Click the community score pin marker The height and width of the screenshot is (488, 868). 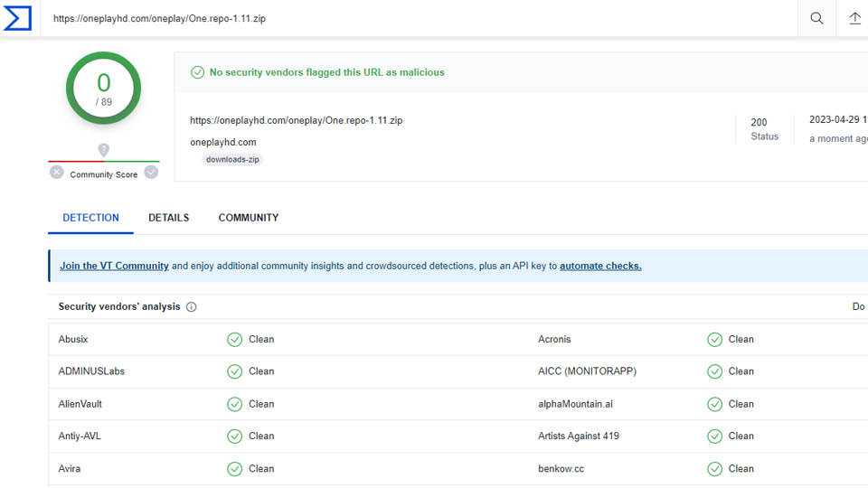point(103,150)
